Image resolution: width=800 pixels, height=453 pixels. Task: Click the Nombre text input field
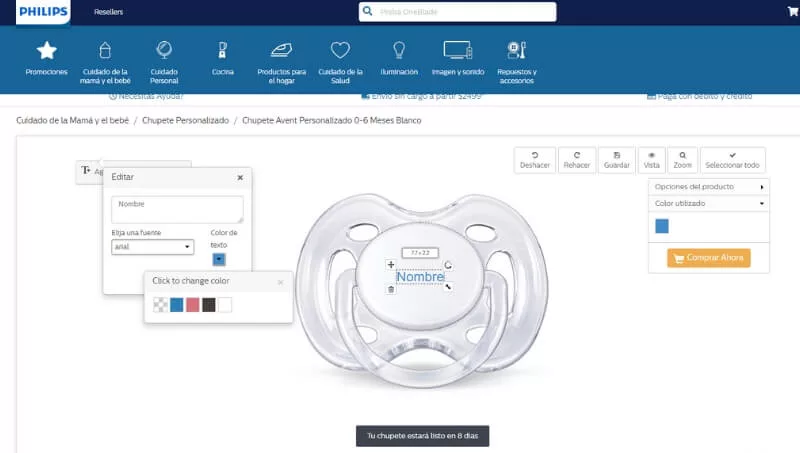click(177, 209)
